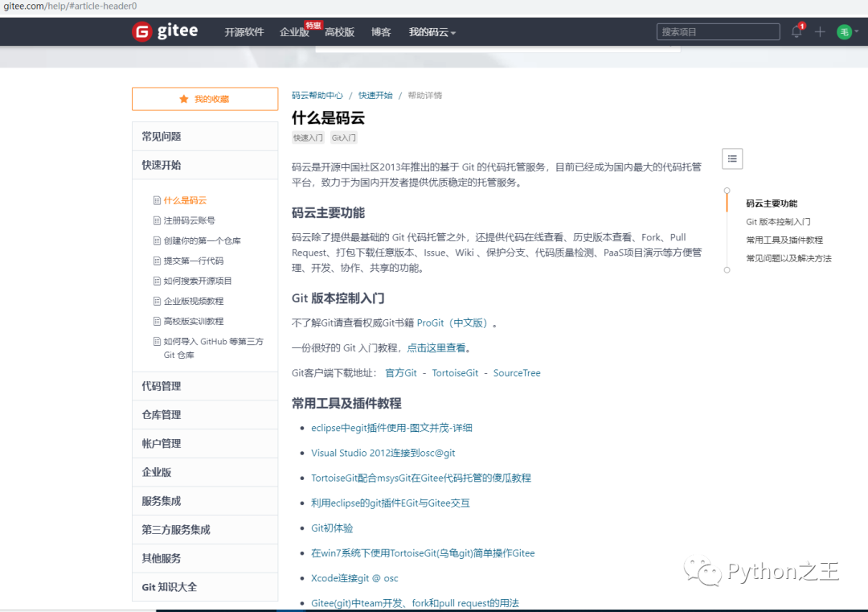
Task: Select 企业版视频教程 article
Action: pyautogui.click(x=194, y=302)
